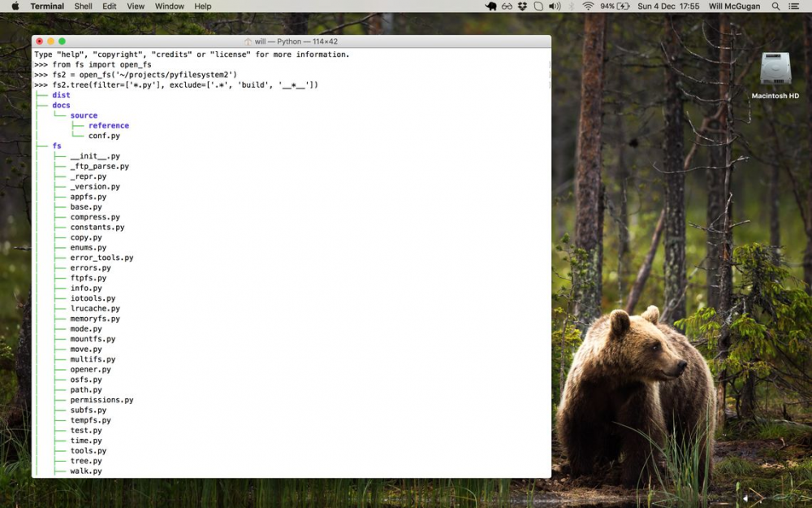The height and width of the screenshot is (508, 812).
Task: Click permissions.py in the listing
Action: [102, 400]
